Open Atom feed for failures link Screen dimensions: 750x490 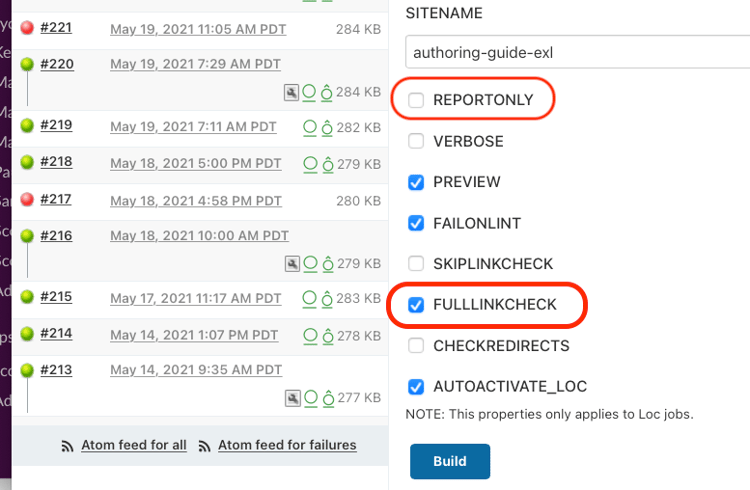(287, 445)
